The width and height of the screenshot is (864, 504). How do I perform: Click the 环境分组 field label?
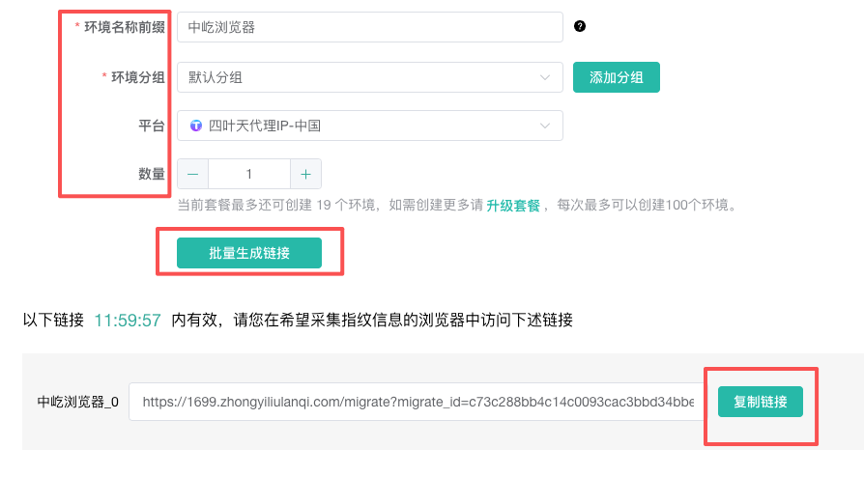137,77
